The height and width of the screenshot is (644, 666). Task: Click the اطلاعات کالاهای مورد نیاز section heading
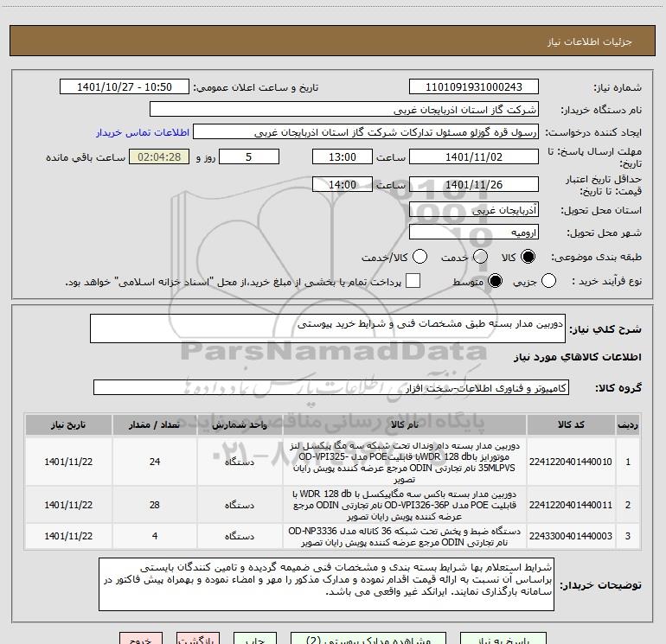point(577,357)
